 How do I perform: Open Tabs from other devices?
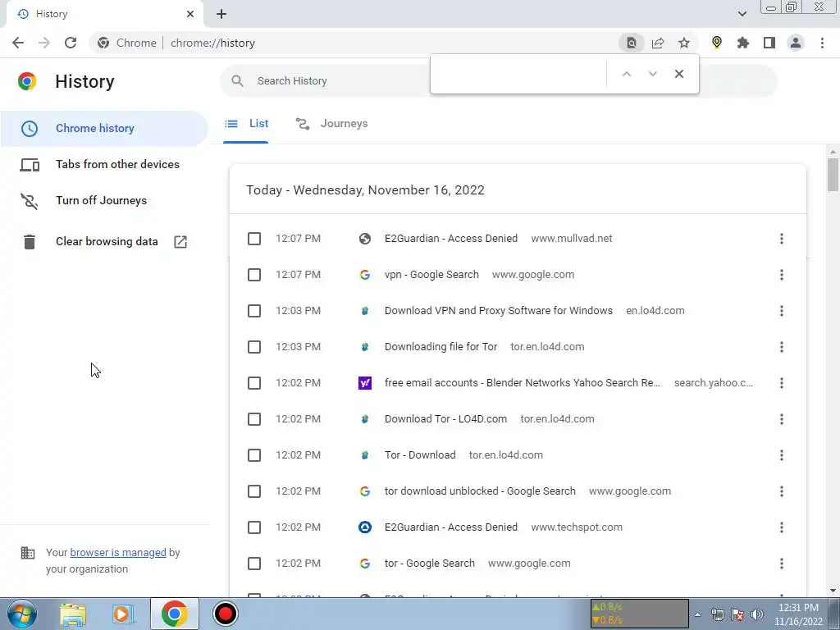pyautogui.click(x=104, y=164)
